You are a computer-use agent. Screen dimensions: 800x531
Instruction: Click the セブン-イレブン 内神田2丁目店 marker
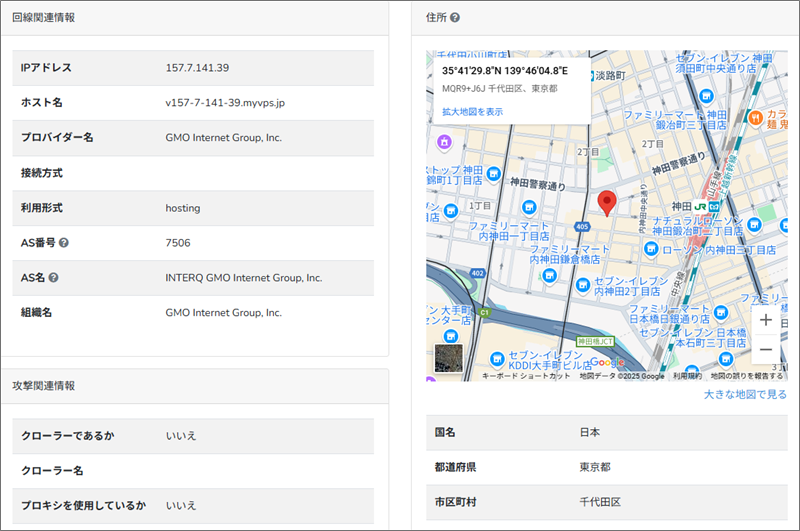point(583,285)
